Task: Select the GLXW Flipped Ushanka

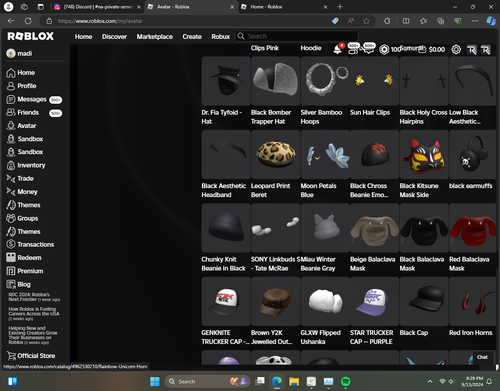Action: click(325, 301)
